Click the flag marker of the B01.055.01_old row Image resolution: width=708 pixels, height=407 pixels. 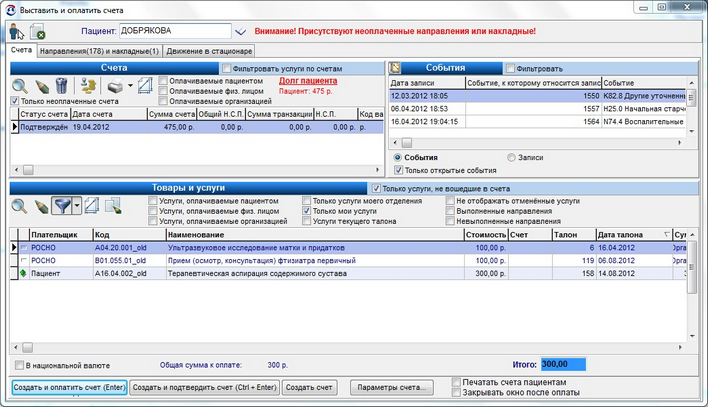click(x=23, y=260)
